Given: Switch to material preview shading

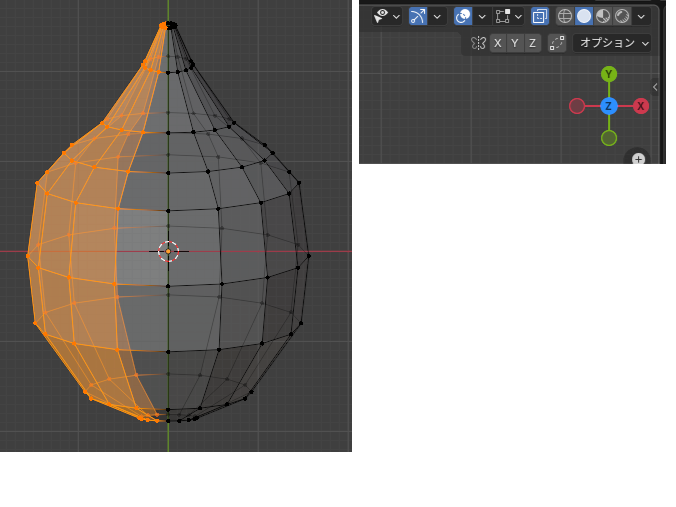Looking at the screenshot, I should tap(603, 16).
